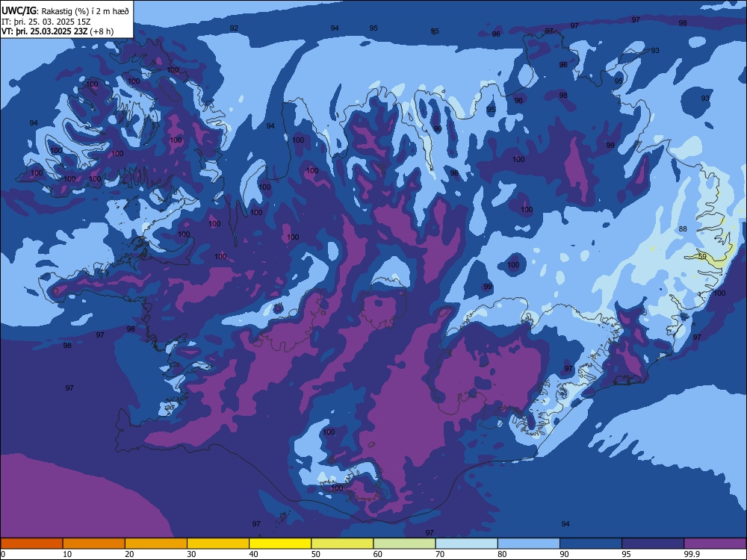Click the light blue 80–90 legend swatch
Screen dimensions: 747x560
coord(529,544)
